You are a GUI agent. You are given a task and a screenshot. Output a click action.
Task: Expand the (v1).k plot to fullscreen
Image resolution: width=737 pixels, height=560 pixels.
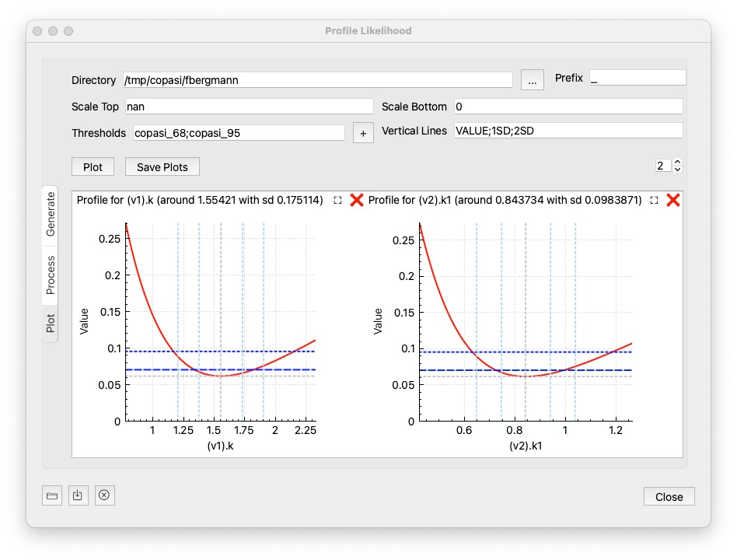coord(337,200)
